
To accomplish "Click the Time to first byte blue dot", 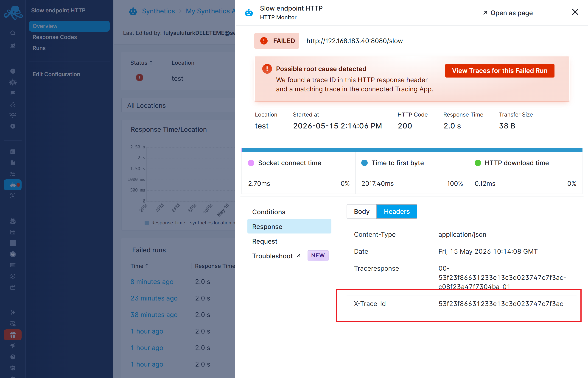I will point(364,163).
